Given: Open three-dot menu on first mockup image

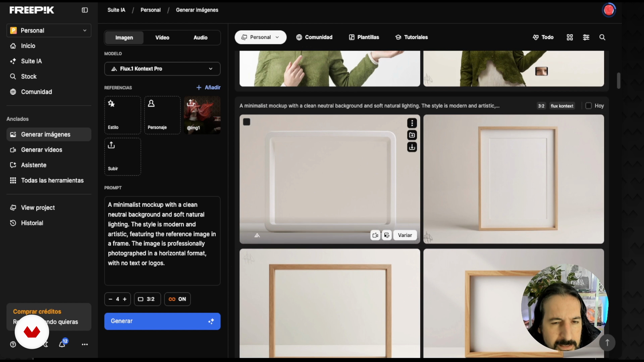Looking at the screenshot, I should [412, 123].
